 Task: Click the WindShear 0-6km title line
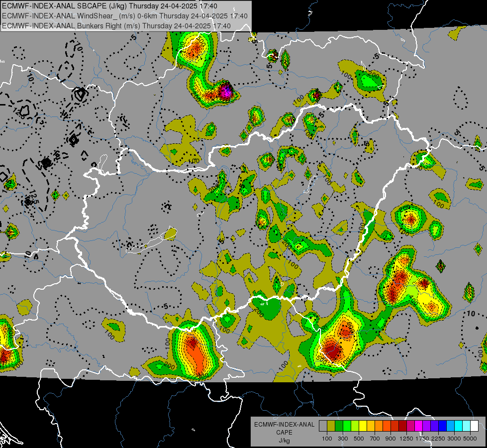tap(124, 16)
